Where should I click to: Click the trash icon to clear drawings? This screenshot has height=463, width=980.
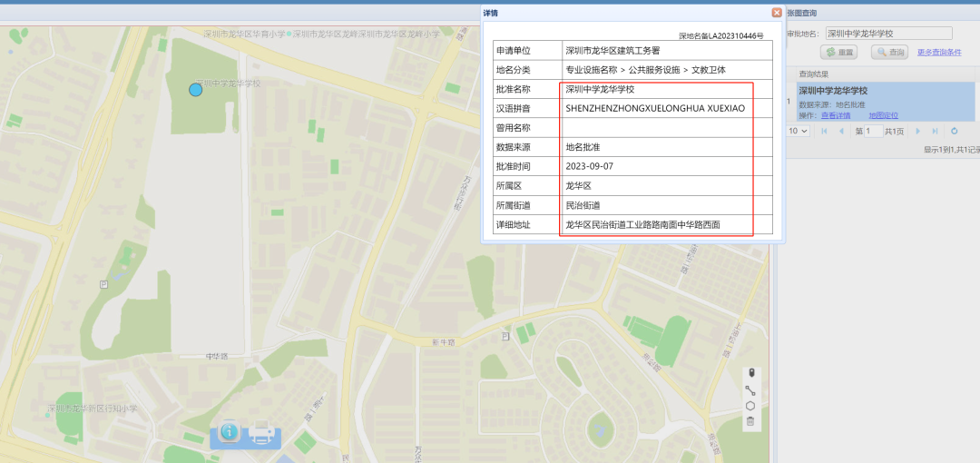(750, 421)
